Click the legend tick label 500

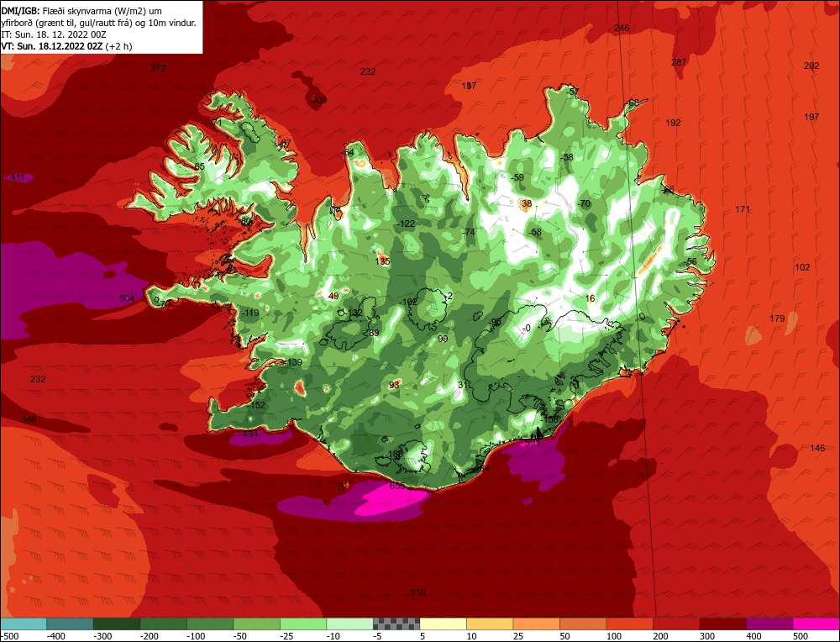point(801,636)
